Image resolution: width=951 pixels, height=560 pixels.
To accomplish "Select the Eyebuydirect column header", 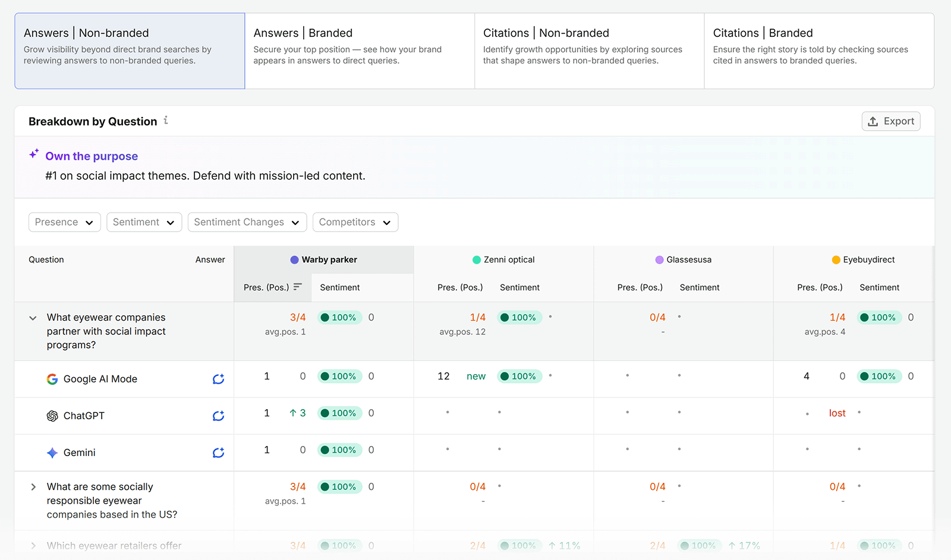I will point(863,260).
